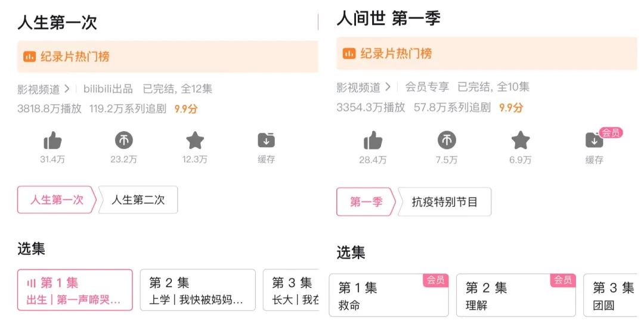The image size is (644, 330).
Task: Select the 第一季 season tab
Action: point(366,202)
